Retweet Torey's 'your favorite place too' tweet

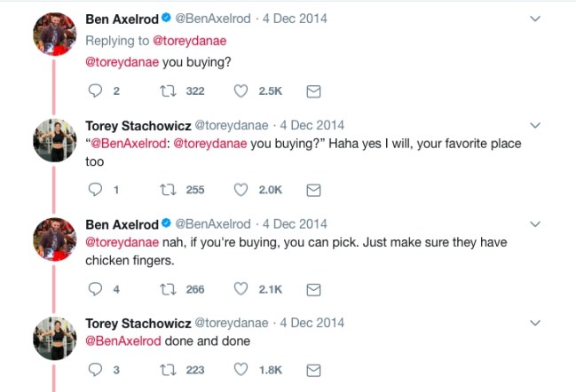pyautogui.click(x=166, y=190)
